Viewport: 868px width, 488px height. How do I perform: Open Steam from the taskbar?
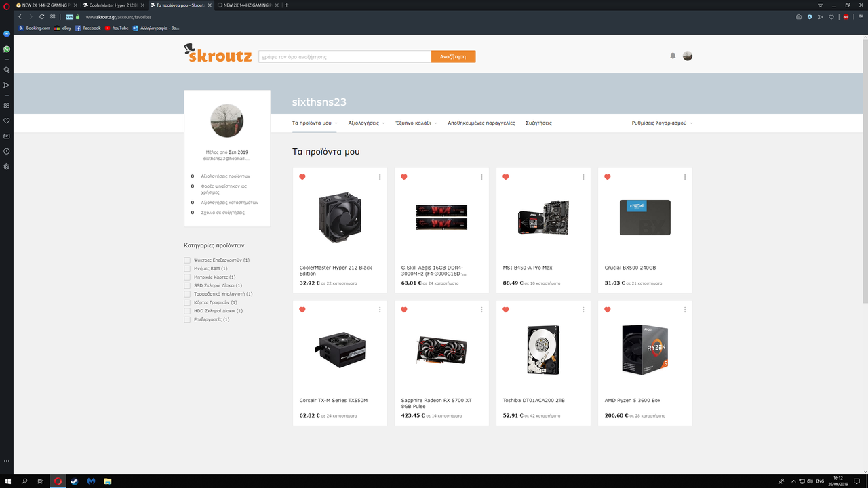[75, 481]
